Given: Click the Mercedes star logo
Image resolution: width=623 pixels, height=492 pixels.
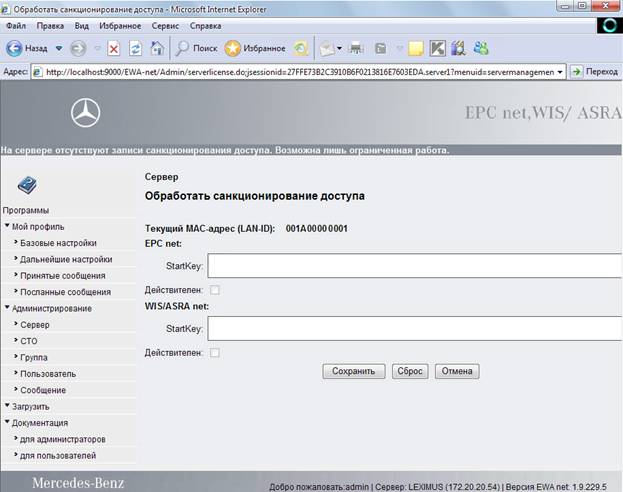Looking at the screenshot, I should coord(85,113).
